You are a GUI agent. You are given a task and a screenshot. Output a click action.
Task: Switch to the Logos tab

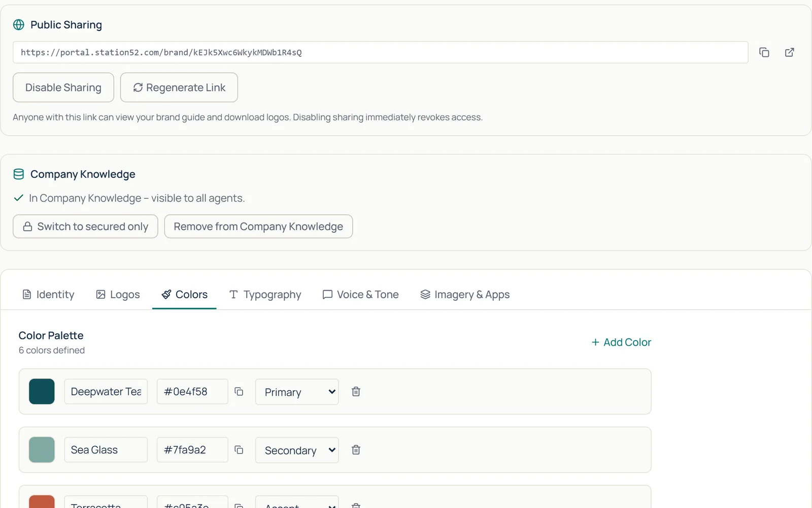[118, 295]
